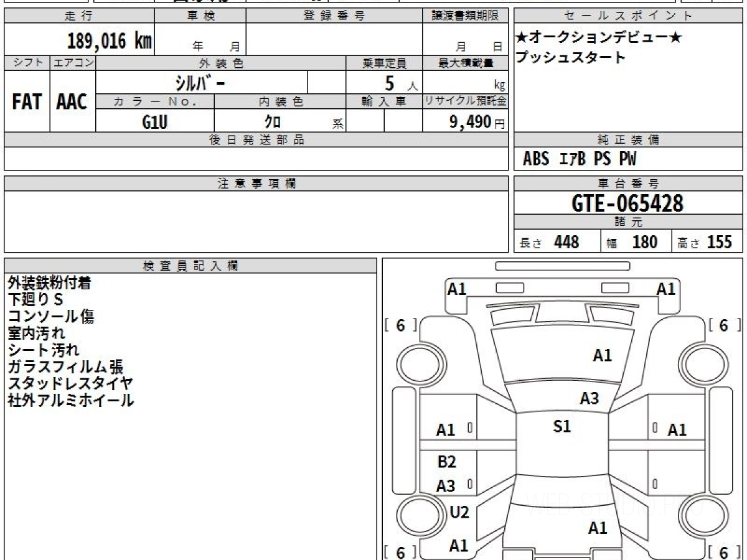
Task: Click the 後日発送部品 header
Action: [x=256, y=140]
